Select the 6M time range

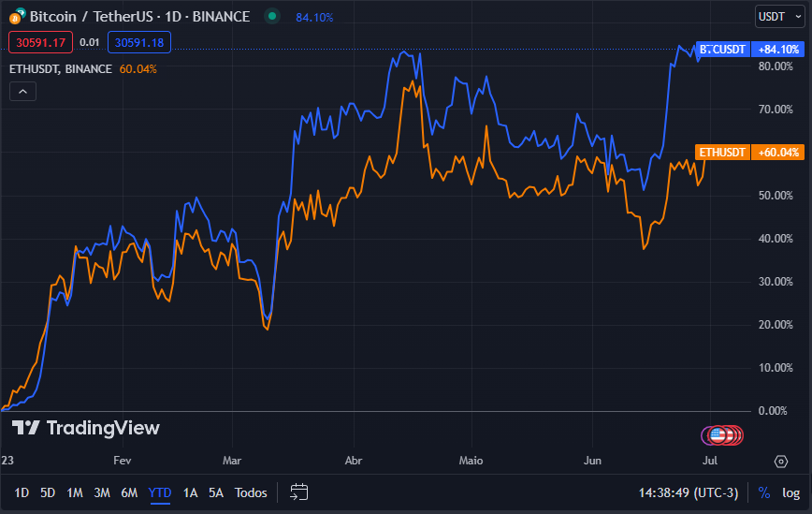pos(129,492)
